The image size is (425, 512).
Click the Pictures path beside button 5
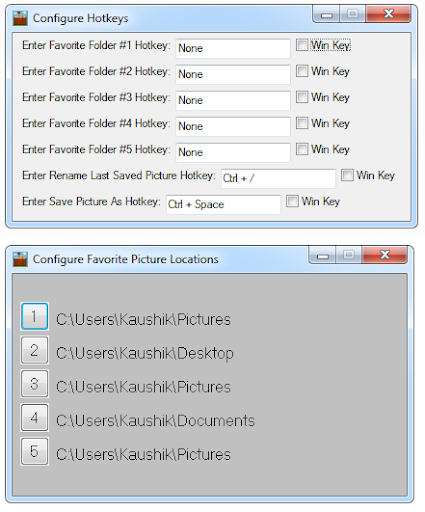143,455
